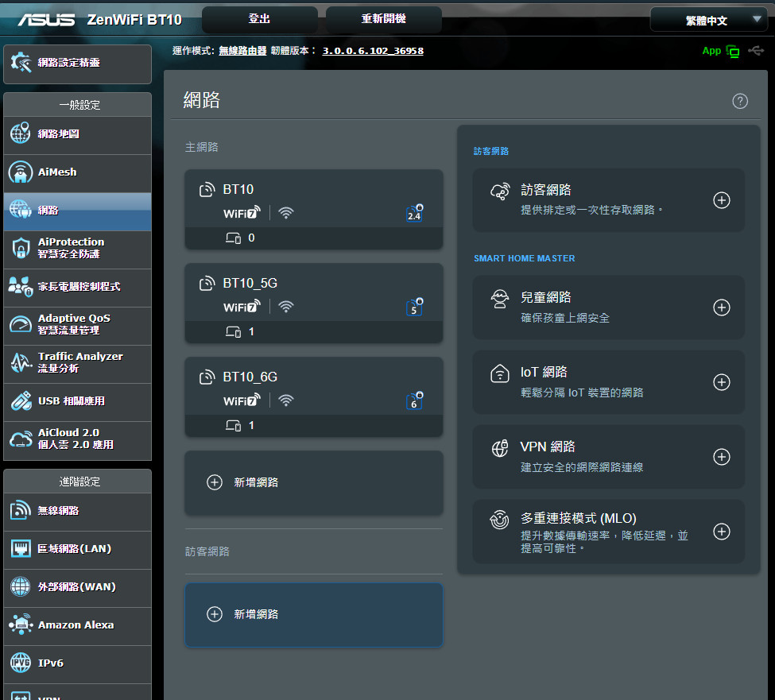Click 新增網路 under the 訪客網路 section
Screen dimensions: 775x700
(x=314, y=614)
